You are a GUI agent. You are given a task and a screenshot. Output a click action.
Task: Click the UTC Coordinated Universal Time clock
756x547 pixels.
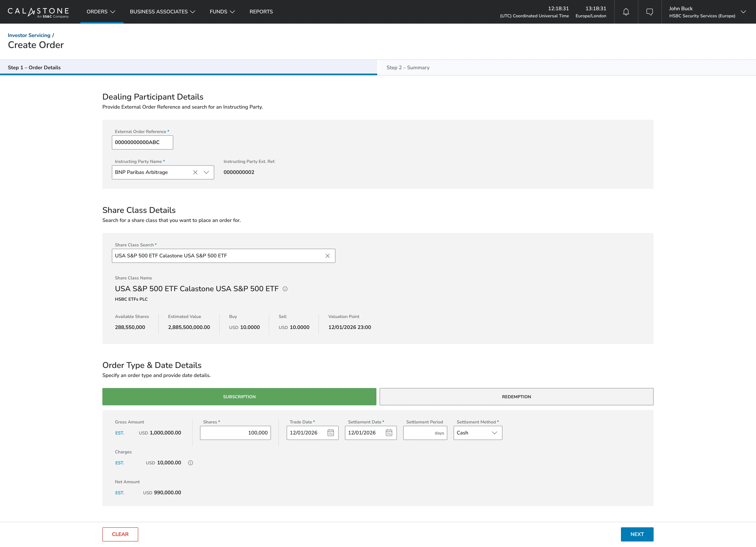pos(534,12)
